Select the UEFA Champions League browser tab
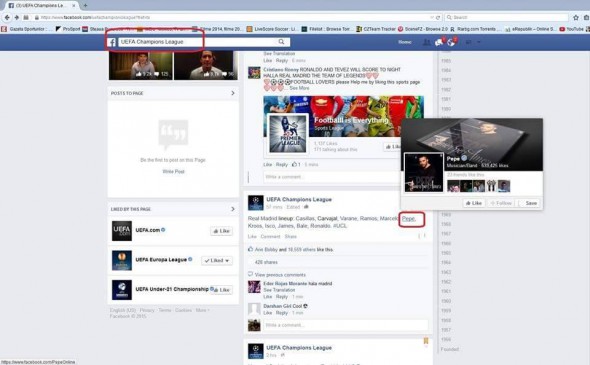The height and width of the screenshot is (365, 590). (x=41, y=5)
